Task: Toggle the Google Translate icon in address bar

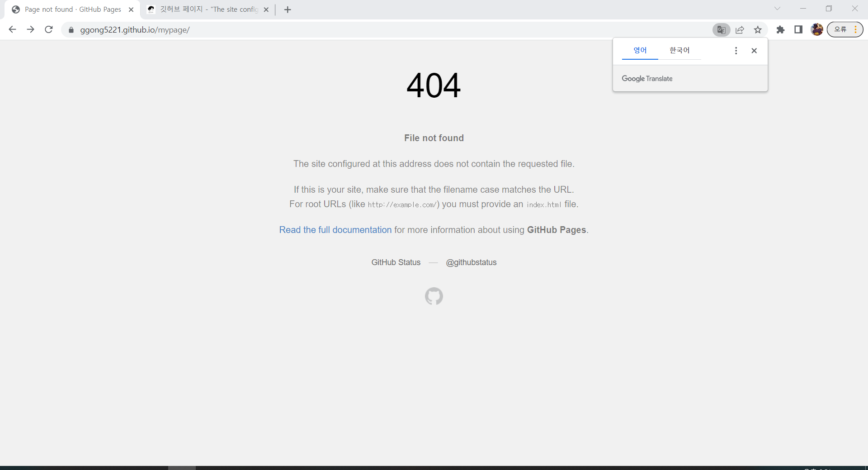Action: [x=722, y=30]
